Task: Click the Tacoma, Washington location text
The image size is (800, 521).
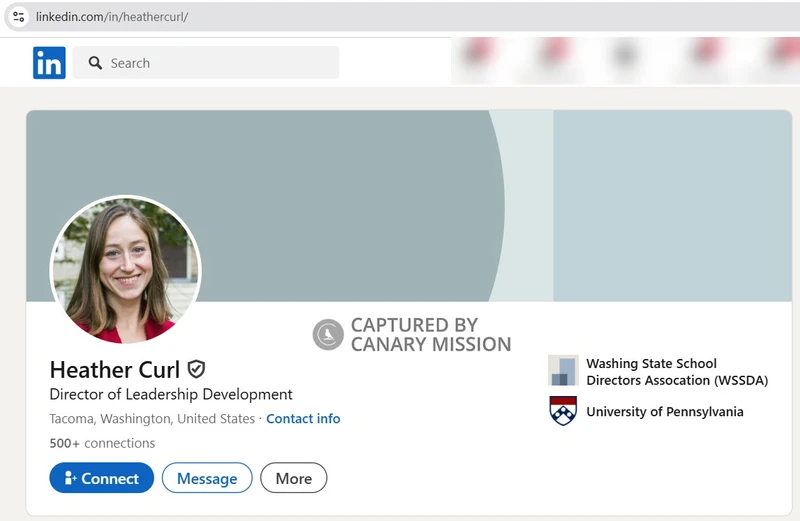Action: (152, 418)
